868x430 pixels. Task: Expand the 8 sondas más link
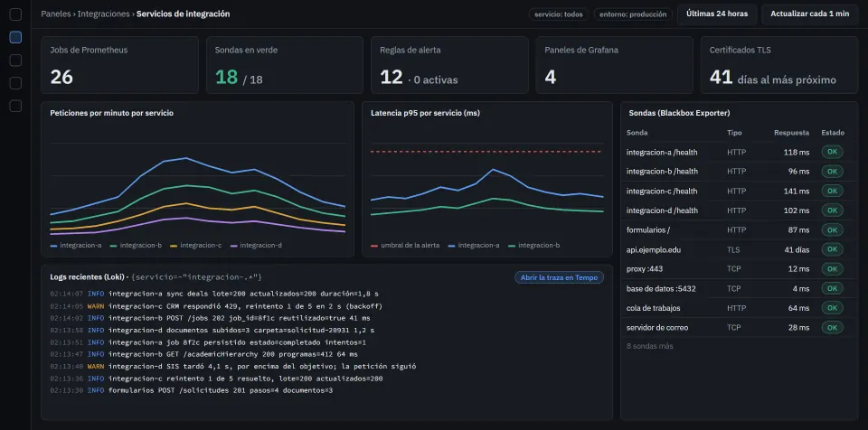[650, 346]
